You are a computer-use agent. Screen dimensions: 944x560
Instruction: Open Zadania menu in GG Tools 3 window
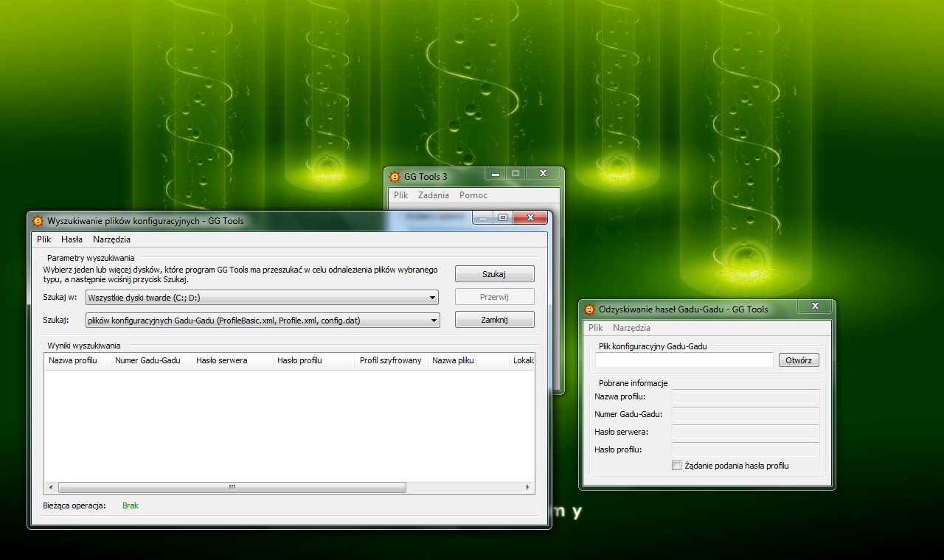click(433, 195)
